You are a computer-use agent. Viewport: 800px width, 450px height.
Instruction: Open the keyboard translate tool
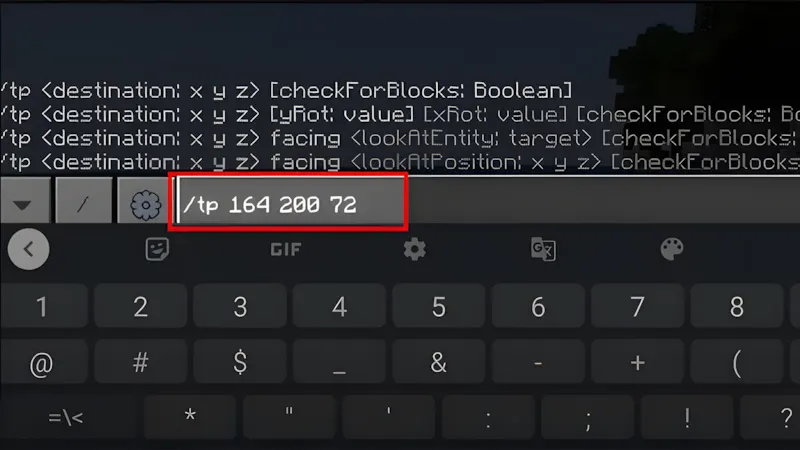click(x=543, y=249)
